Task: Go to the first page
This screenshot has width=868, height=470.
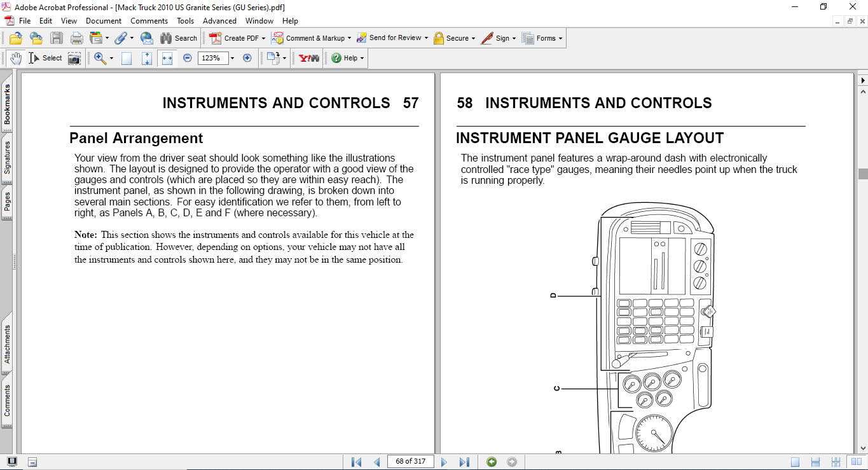Action: (356, 462)
